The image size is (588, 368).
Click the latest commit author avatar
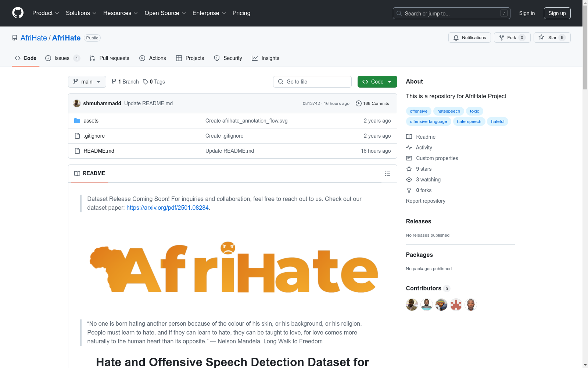[x=77, y=103]
